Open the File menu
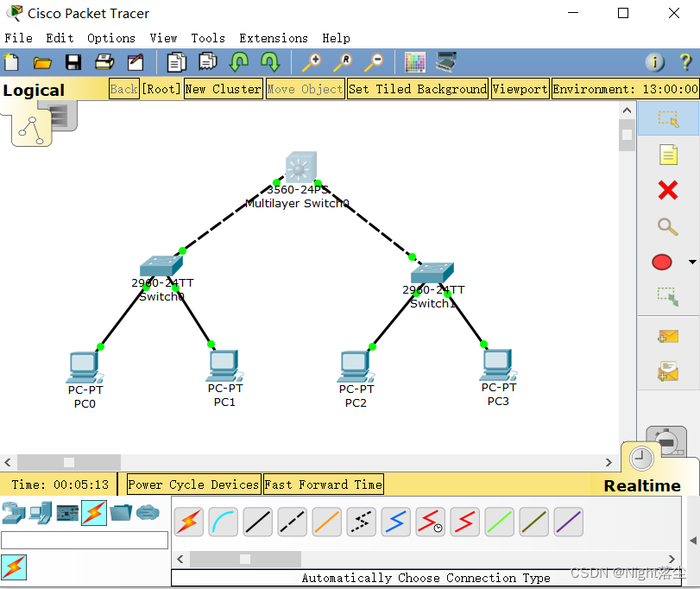The width and height of the screenshot is (700, 589). (x=19, y=38)
